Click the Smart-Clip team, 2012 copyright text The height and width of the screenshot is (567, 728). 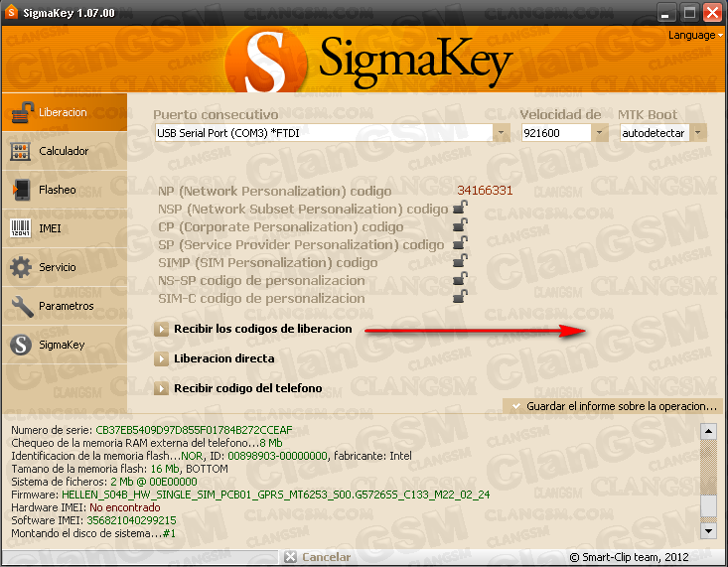[x=629, y=557]
